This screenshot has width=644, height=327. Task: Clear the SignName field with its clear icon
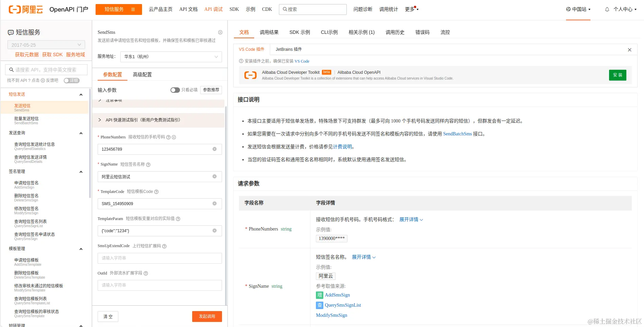click(215, 177)
